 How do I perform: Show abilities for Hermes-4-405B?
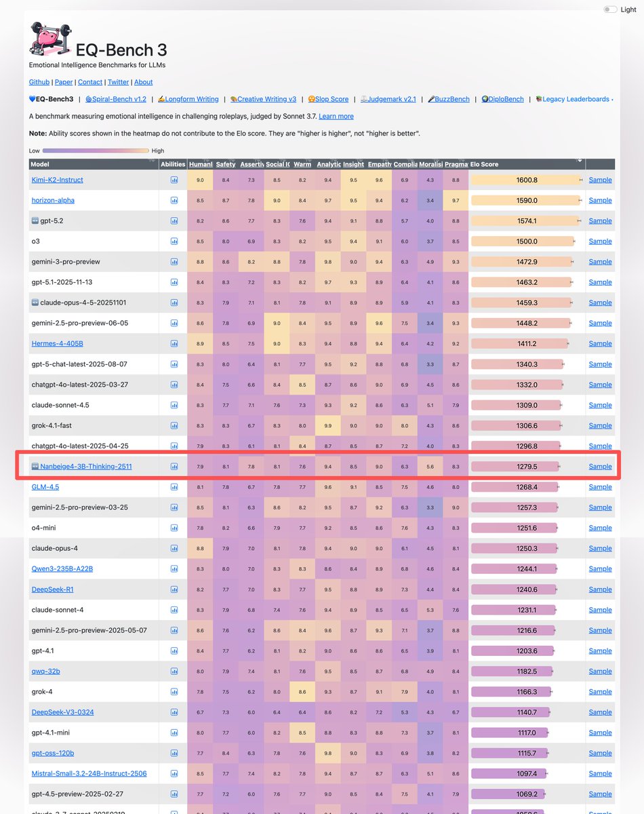(x=174, y=343)
